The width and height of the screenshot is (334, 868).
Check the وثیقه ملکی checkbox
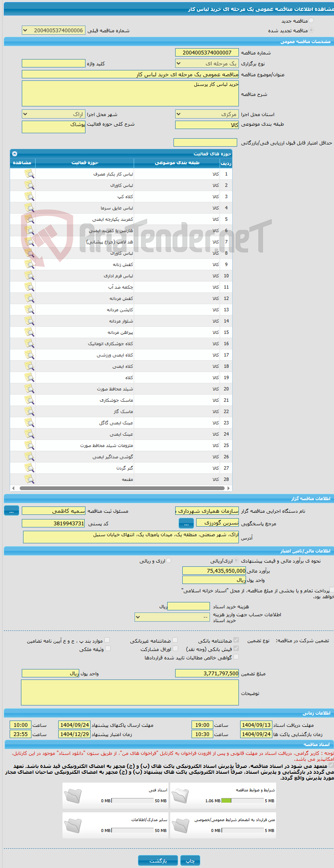point(108,648)
